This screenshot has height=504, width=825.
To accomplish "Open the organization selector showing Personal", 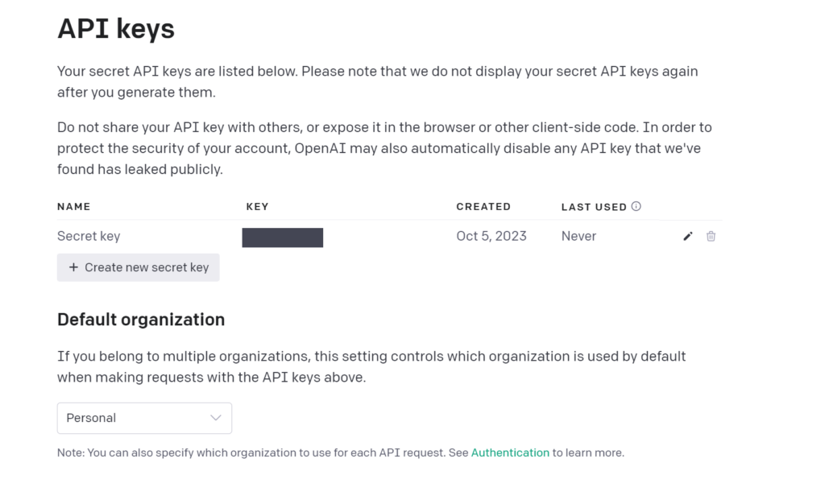I will pyautogui.click(x=143, y=418).
